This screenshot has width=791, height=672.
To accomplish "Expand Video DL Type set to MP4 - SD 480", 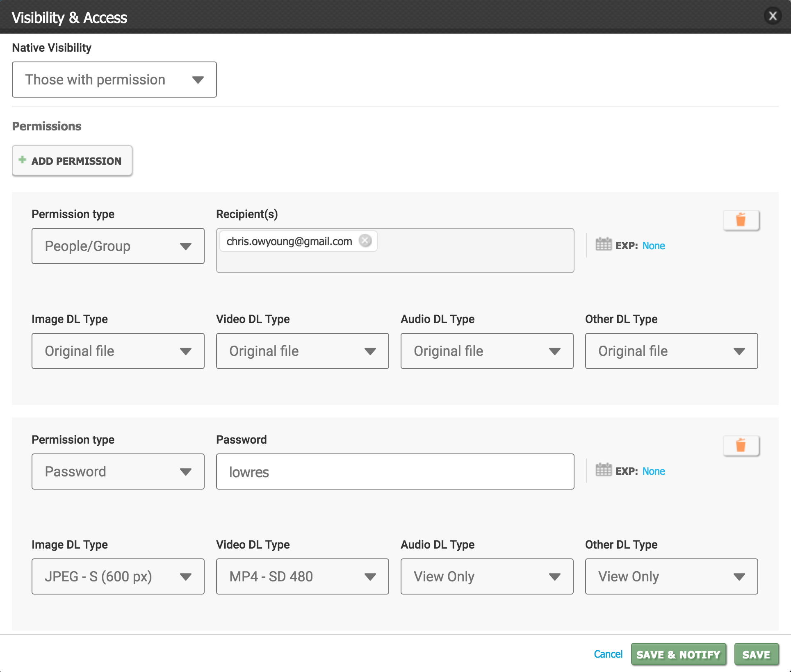I will pos(303,576).
